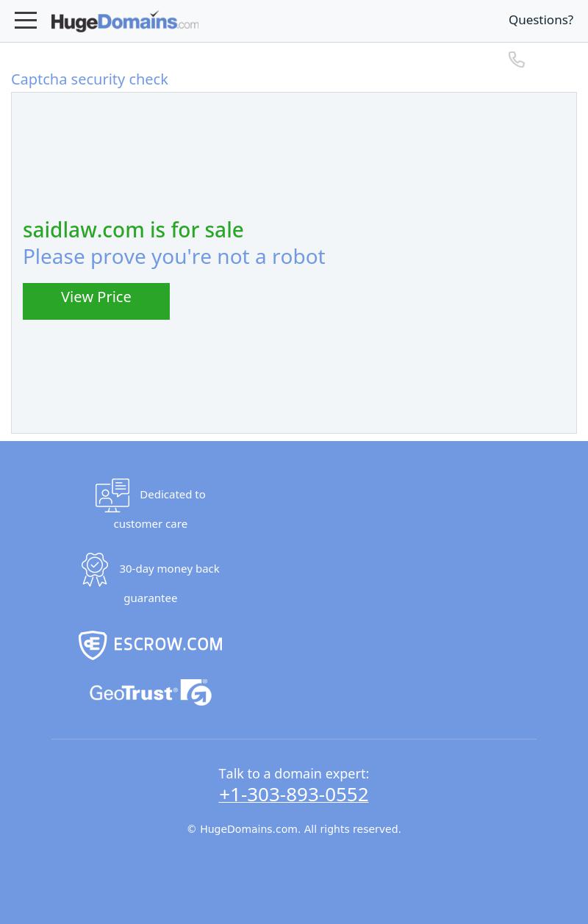Open the ESCROW.COM wordmark
This screenshot has width=588, height=924.
click(x=168, y=645)
